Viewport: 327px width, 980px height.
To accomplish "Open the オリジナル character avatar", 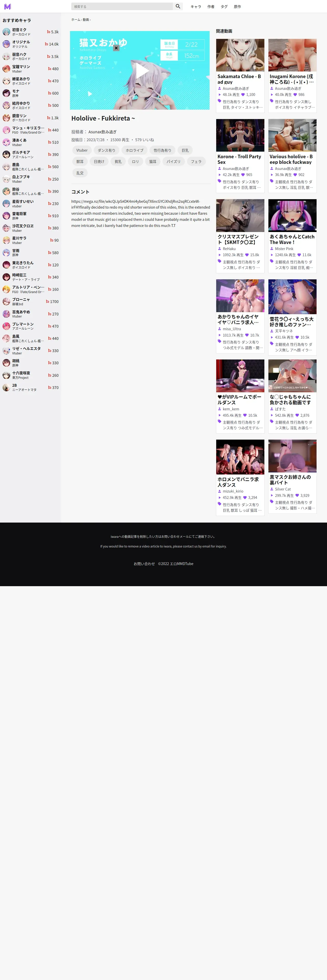I will point(6,44).
